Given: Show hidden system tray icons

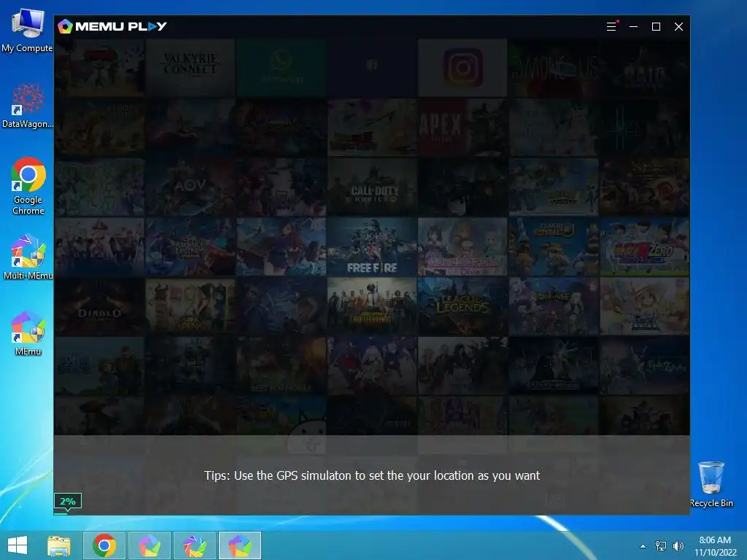Looking at the screenshot, I should [643, 546].
